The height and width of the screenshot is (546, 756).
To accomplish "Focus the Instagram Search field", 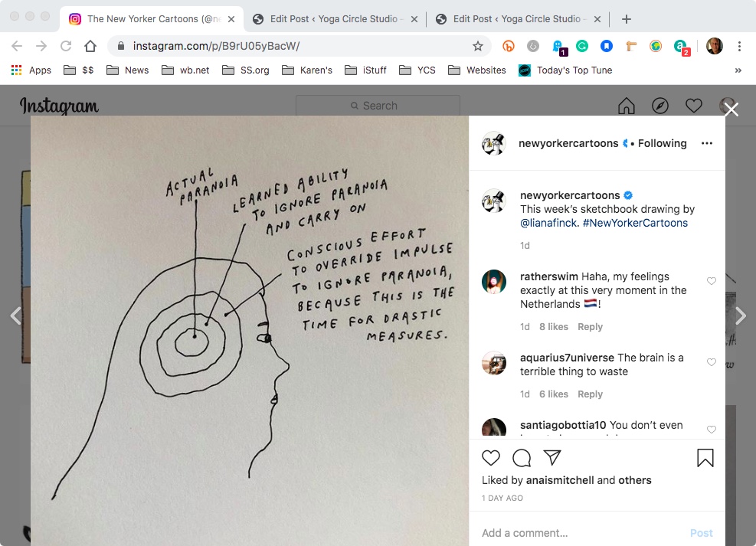I will click(378, 106).
